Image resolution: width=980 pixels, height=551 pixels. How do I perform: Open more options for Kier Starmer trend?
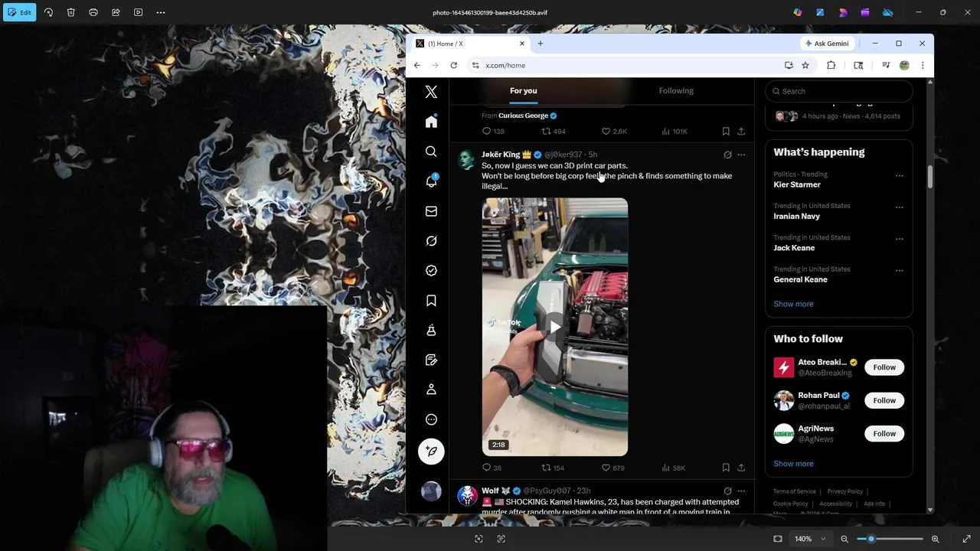900,175
